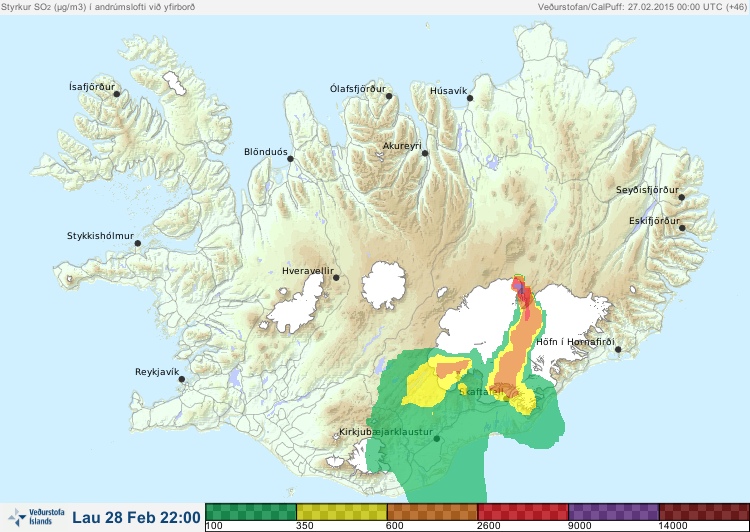Click the Reykjavík city label
750x532 pixels.
tap(157, 372)
